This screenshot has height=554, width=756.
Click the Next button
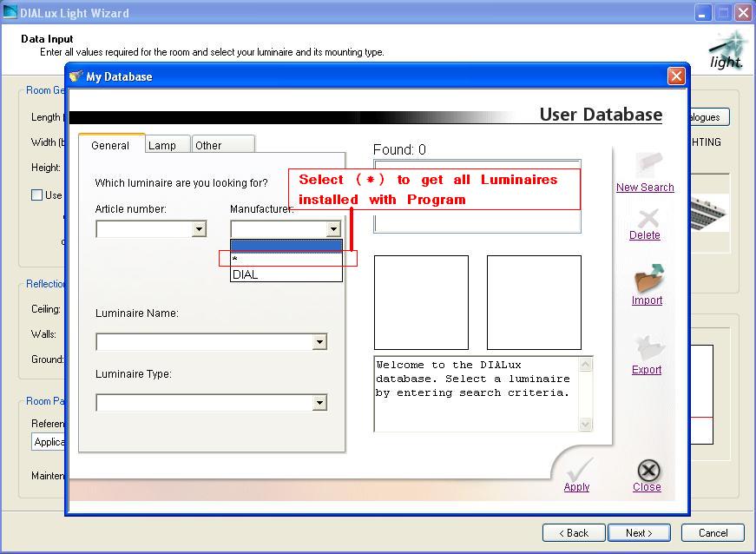pos(639,532)
